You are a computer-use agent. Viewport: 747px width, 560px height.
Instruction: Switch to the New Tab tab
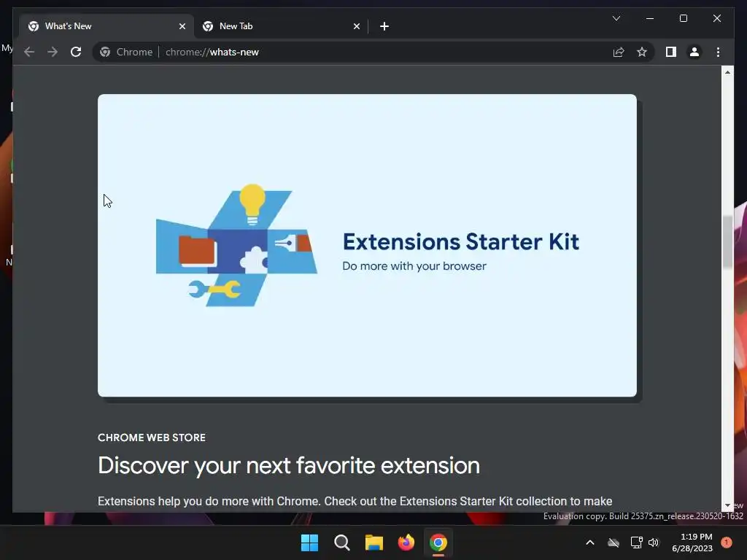pyautogui.click(x=280, y=26)
